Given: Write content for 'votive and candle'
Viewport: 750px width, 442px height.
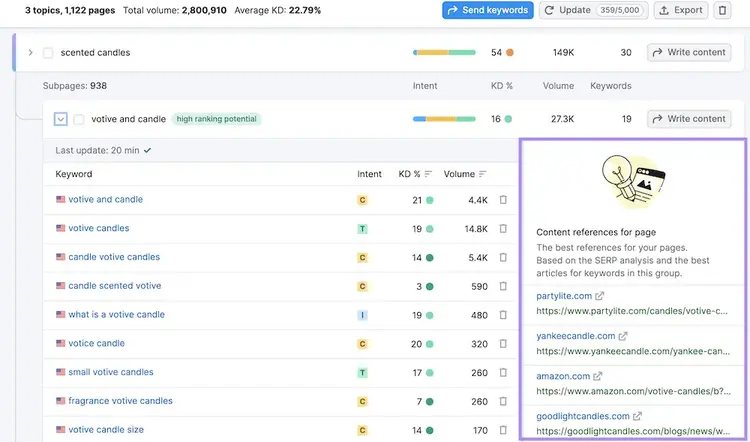Looking at the screenshot, I should [x=689, y=119].
